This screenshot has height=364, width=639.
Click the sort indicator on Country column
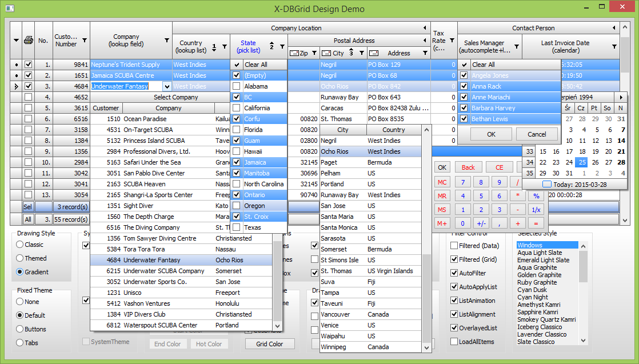pos(214,47)
